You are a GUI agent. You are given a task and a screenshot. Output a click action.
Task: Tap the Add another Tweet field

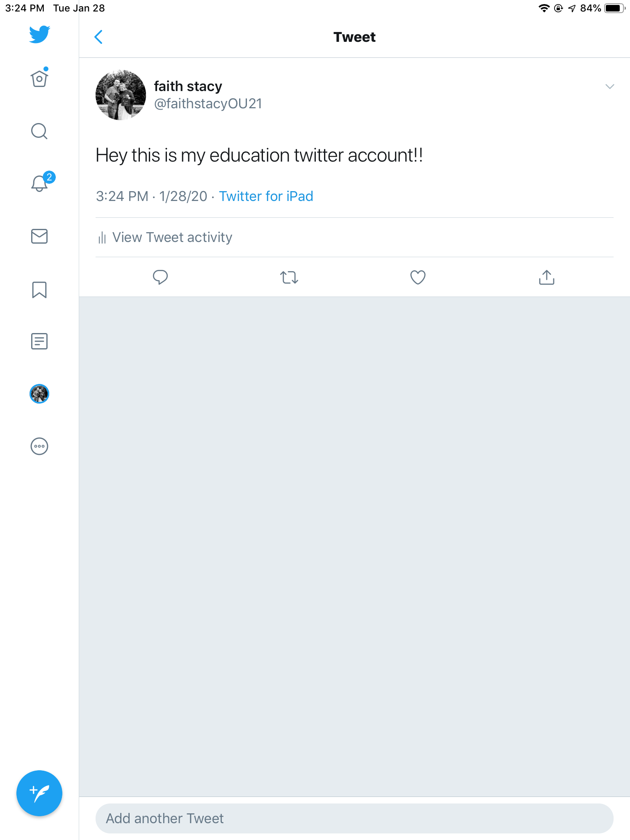coord(354,818)
